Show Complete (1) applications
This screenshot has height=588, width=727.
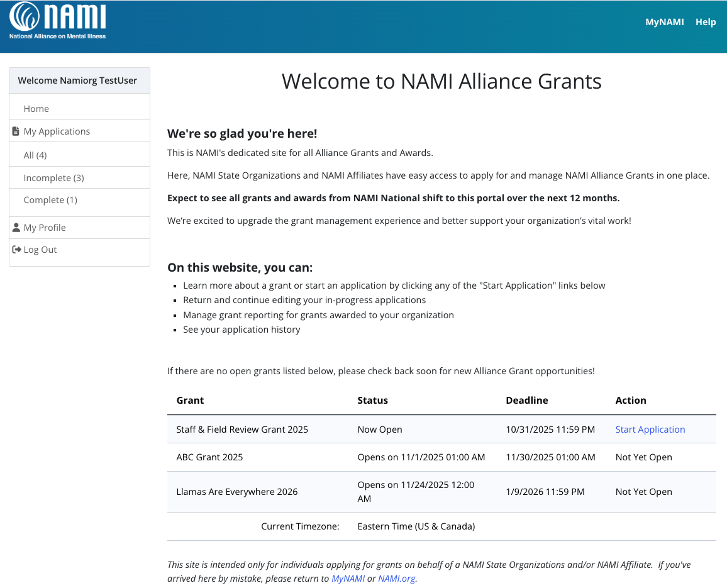(50, 200)
